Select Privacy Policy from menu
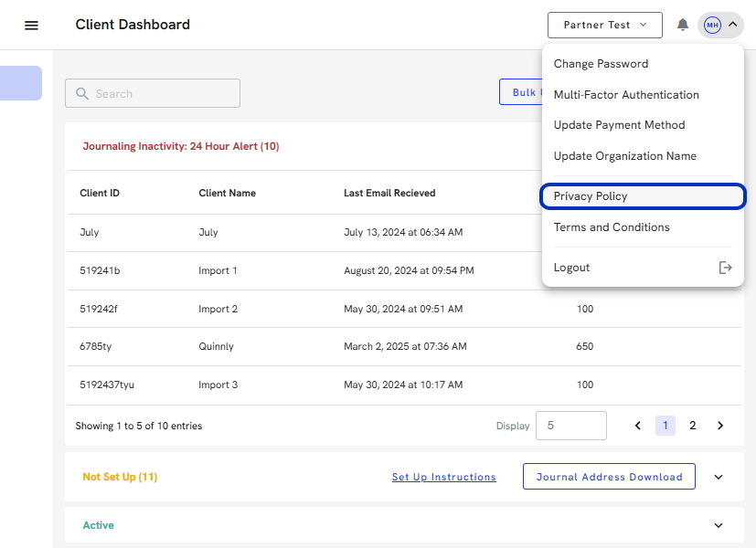756x548 pixels. coord(591,196)
